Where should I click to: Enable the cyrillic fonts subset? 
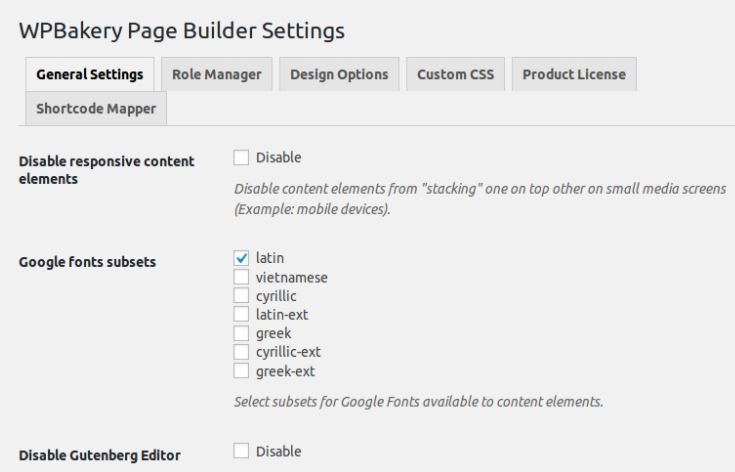pyautogui.click(x=241, y=296)
